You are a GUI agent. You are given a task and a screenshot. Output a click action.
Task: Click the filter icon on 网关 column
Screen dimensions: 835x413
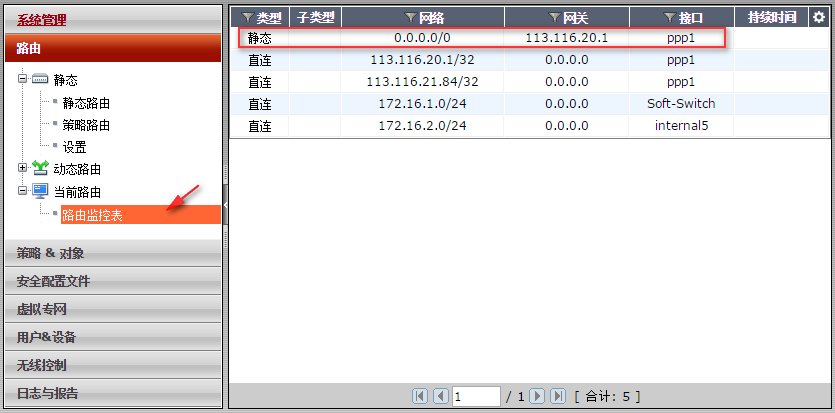click(x=555, y=18)
